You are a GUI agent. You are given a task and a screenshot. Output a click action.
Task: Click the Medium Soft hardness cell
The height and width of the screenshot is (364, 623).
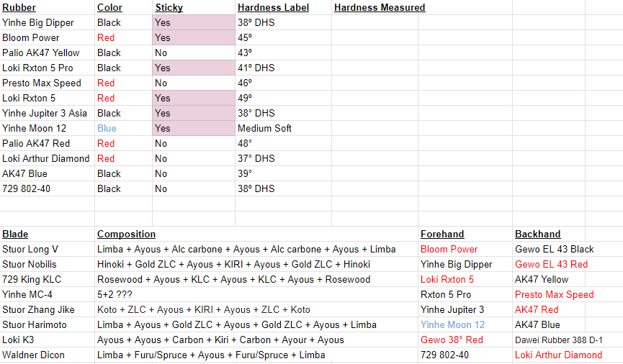point(283,128)
